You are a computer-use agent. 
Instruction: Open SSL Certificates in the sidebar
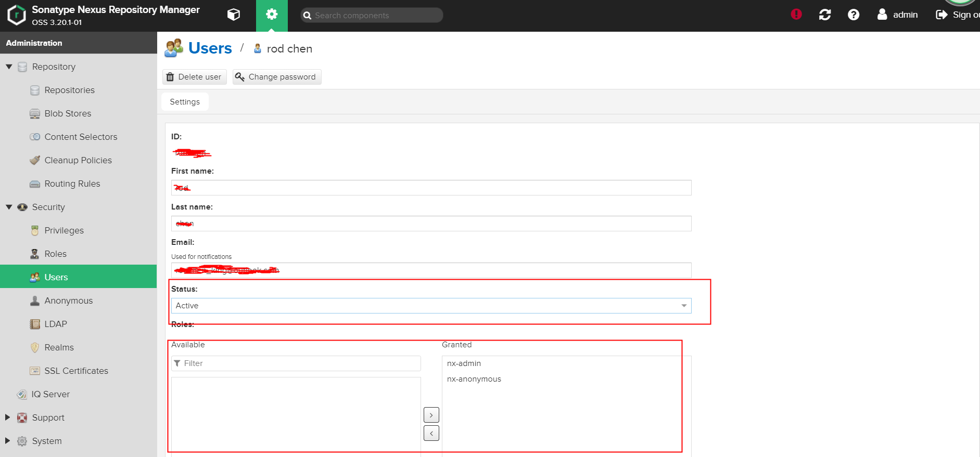78,371
